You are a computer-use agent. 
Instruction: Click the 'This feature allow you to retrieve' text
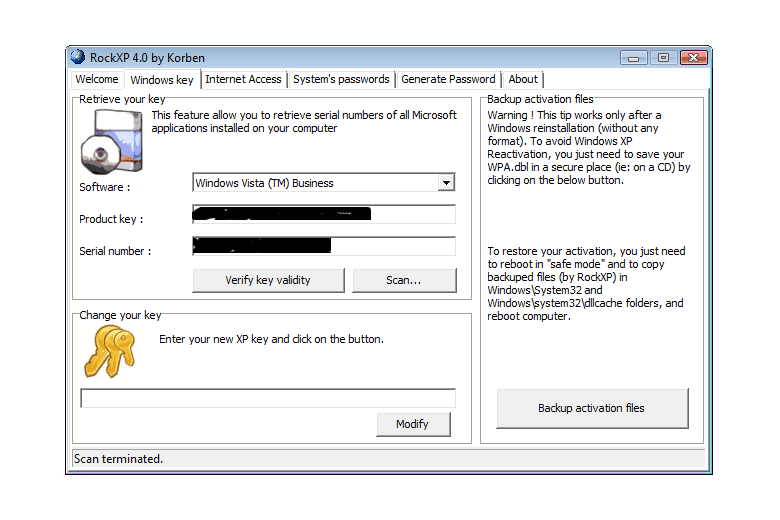coord(303,121)
